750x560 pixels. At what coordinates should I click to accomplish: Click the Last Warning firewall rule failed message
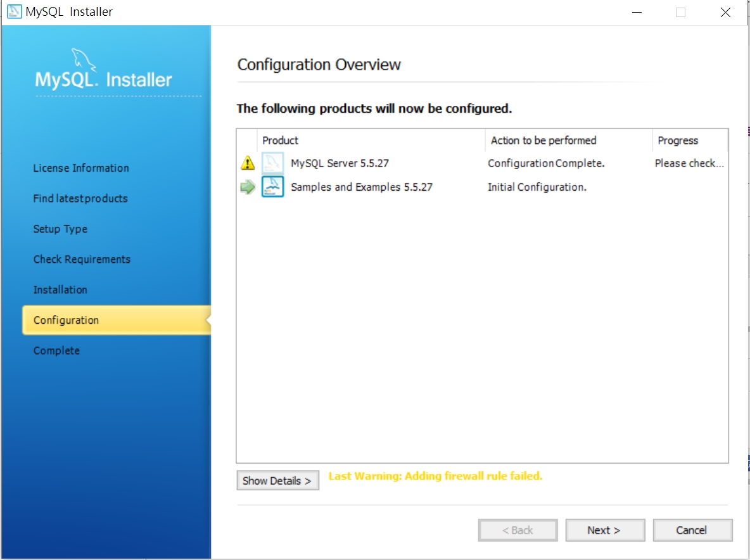coord(435,476)
